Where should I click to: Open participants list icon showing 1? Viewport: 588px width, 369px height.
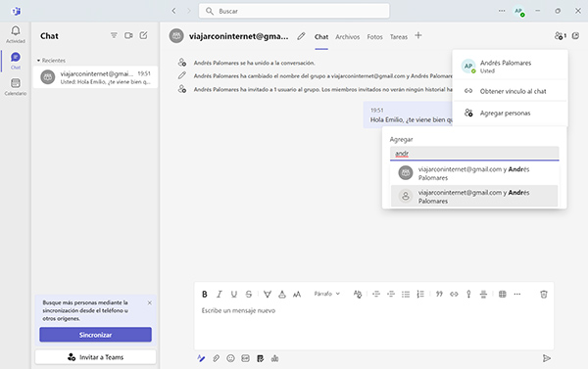[561, 36]
